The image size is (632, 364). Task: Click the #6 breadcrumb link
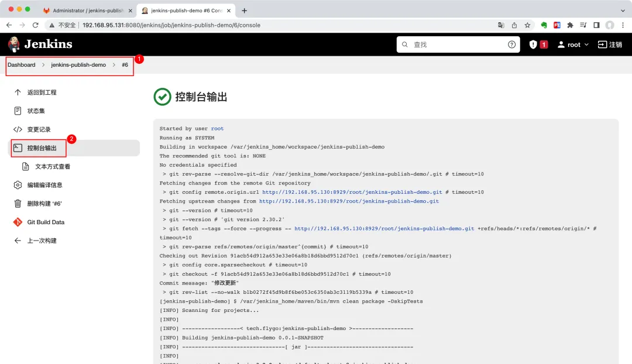pyautogui.click(x=125, y=65)
